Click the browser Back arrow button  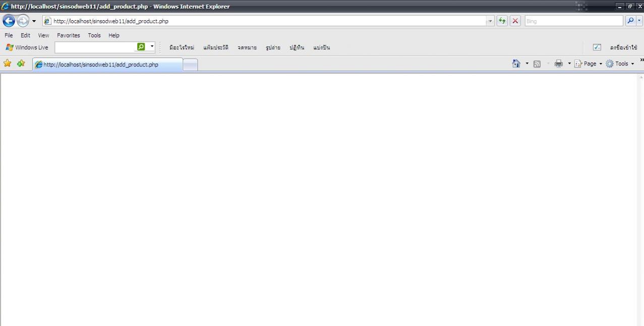tap(9, 21)
